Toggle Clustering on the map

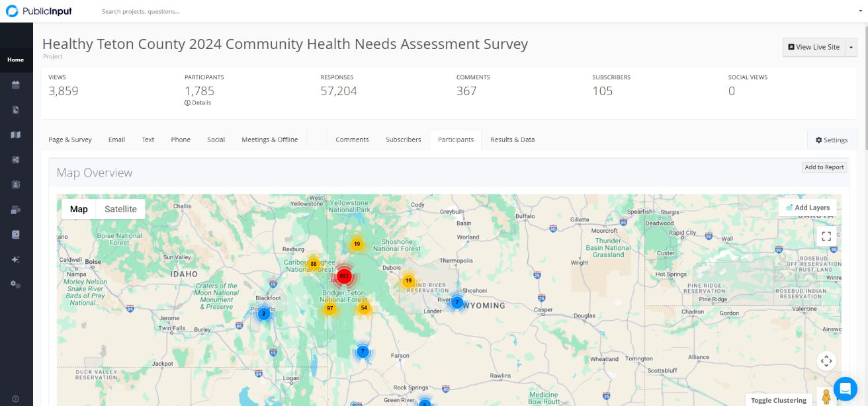[x=778, y=400]
